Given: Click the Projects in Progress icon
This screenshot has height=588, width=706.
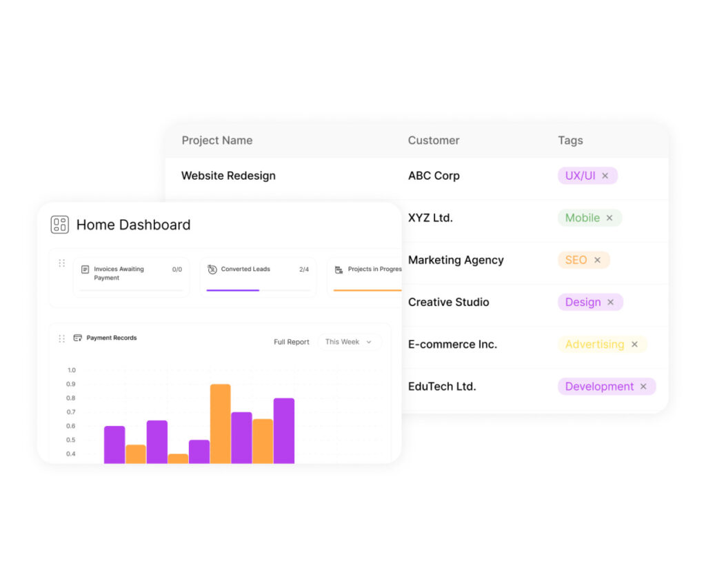Looking at the screenshot, I should 339,270.
